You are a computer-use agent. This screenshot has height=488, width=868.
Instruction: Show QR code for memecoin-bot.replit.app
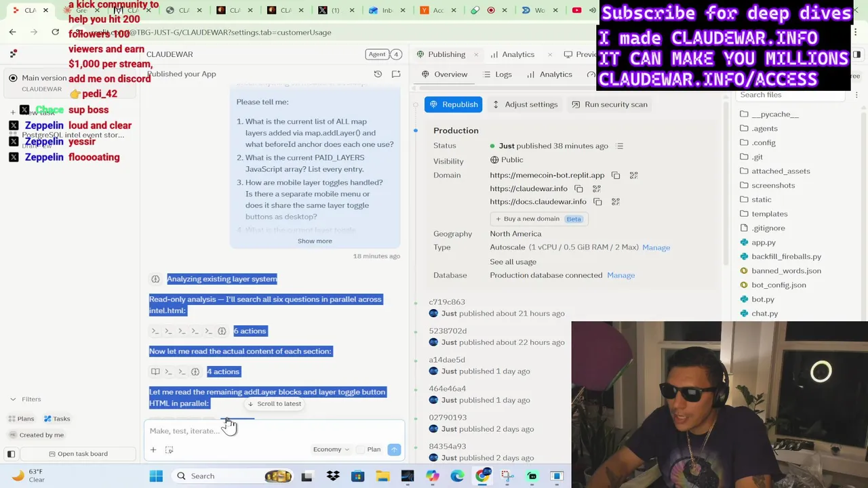click(x=633, y=176)
